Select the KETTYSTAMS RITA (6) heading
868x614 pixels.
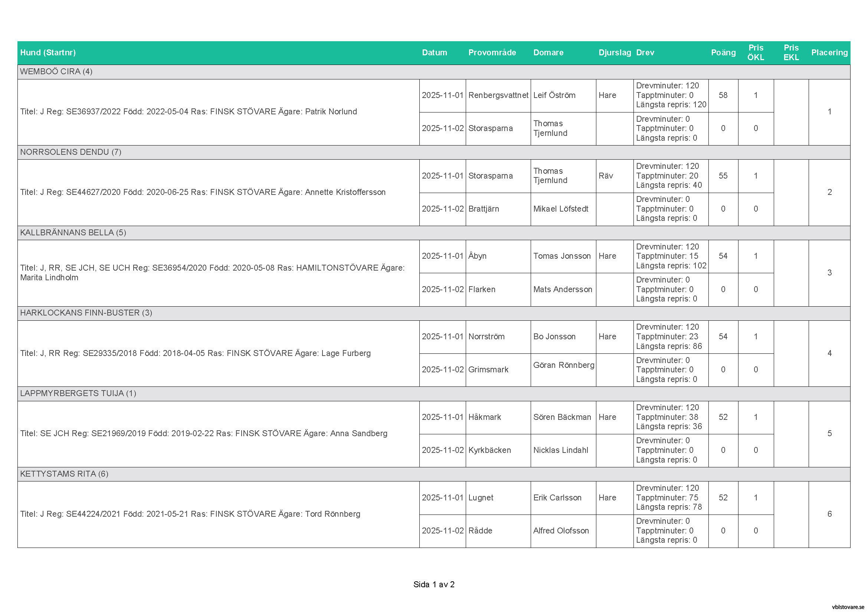tap(64, 474)
